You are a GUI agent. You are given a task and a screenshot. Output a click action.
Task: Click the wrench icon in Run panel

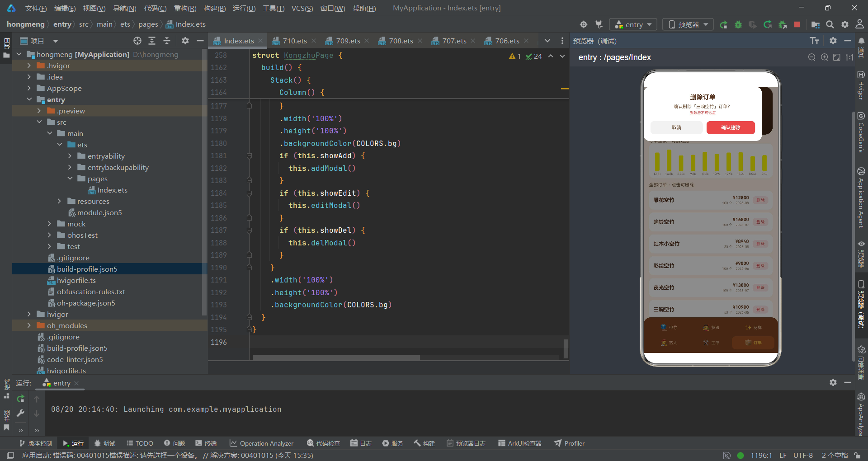coord(20,413)
